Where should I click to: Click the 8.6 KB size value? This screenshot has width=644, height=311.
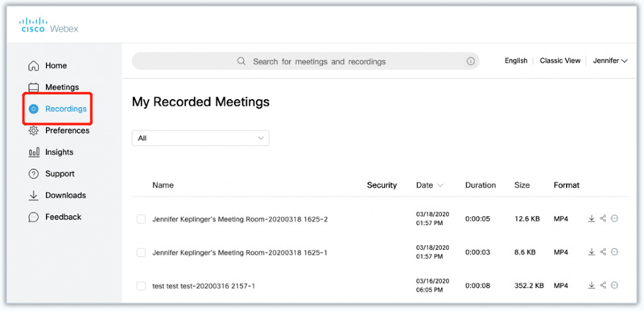click(x=525, y=252)
